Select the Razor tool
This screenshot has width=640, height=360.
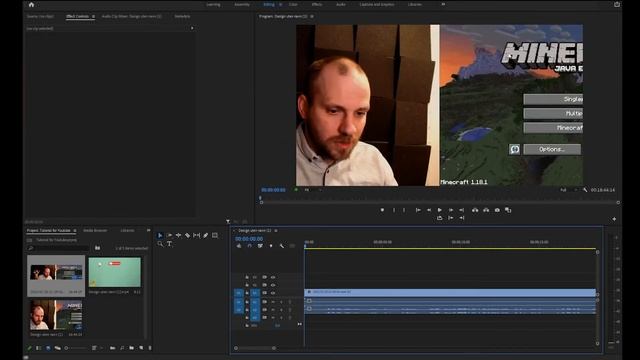click(187, 236)
